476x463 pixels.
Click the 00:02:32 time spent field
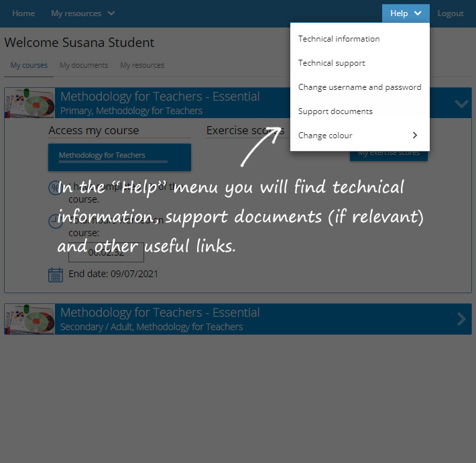click(106, 252)
